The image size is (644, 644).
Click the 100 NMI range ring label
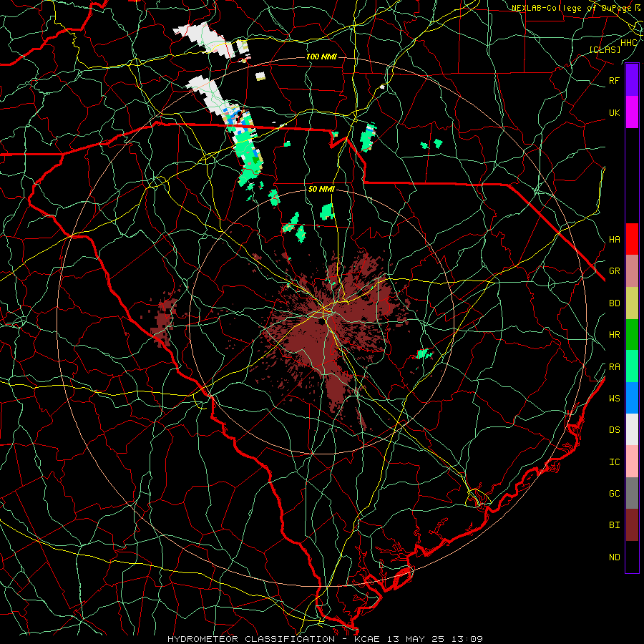[321, 57]
